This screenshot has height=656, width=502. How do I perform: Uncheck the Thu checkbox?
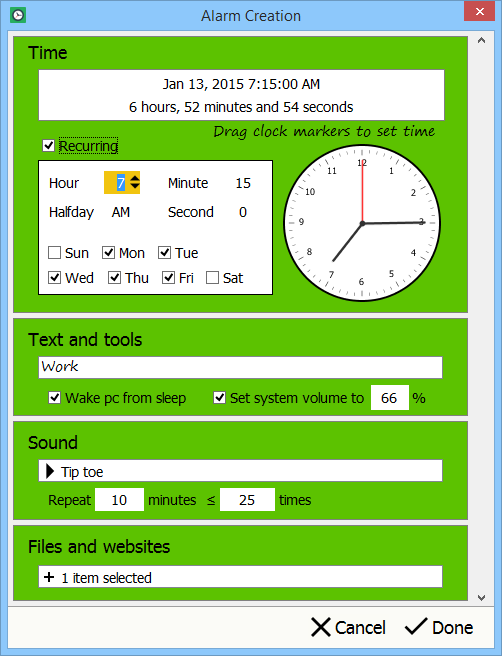pyautogui.click(x=114, y=278)
